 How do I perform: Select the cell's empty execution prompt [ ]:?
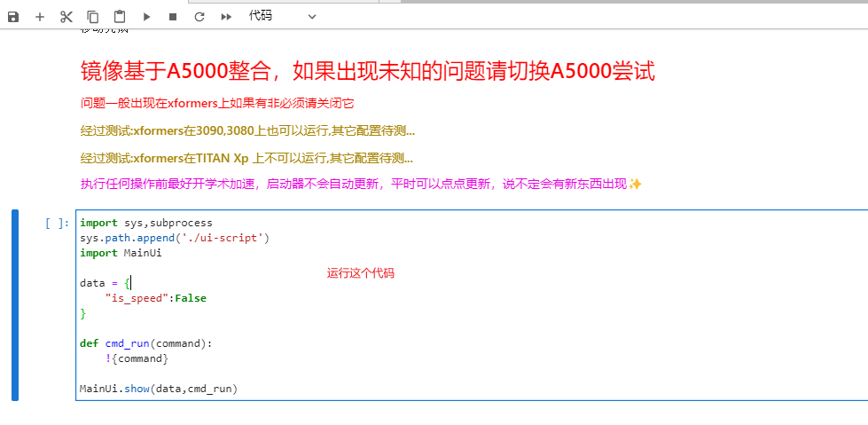click(56, 224)
